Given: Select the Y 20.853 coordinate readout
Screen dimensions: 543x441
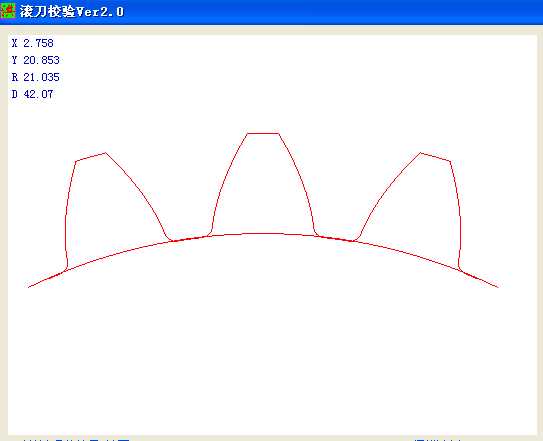Looking at the screenshot, I should click(36, 60).
